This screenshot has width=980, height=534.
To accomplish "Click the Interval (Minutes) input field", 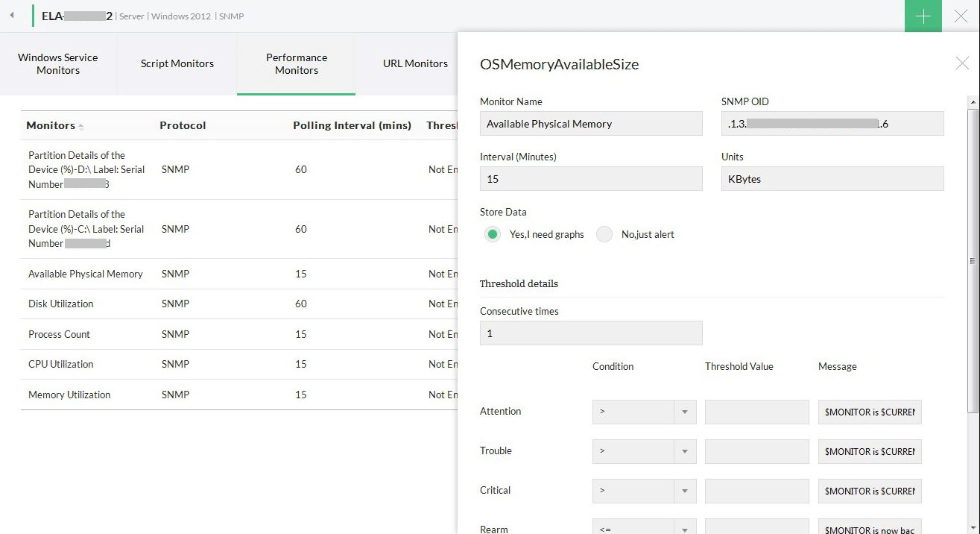I will pyautogui.click(x=590, y=179).
